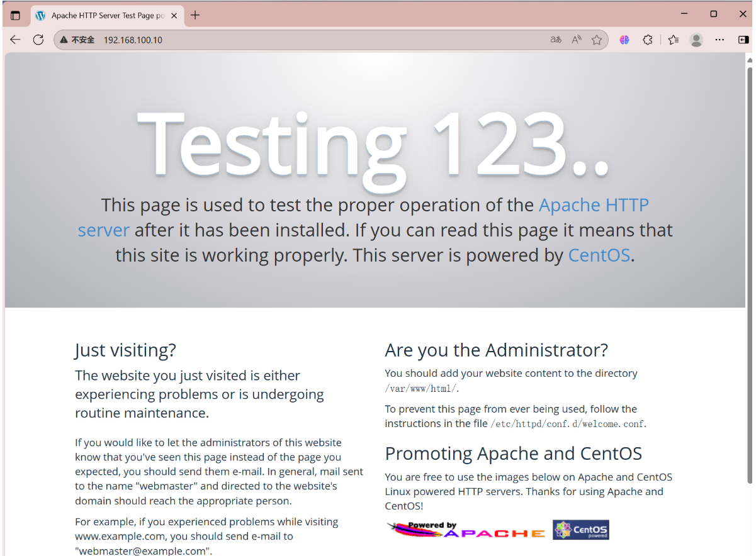
Task: Click the CentOS powered logo image
Action: [x=581, y=530]
